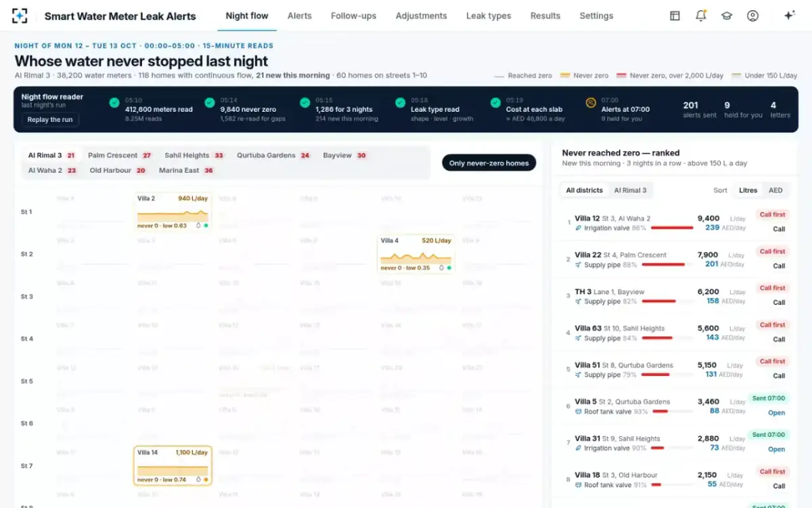Select the Marina East district chip

click(186, 171)
